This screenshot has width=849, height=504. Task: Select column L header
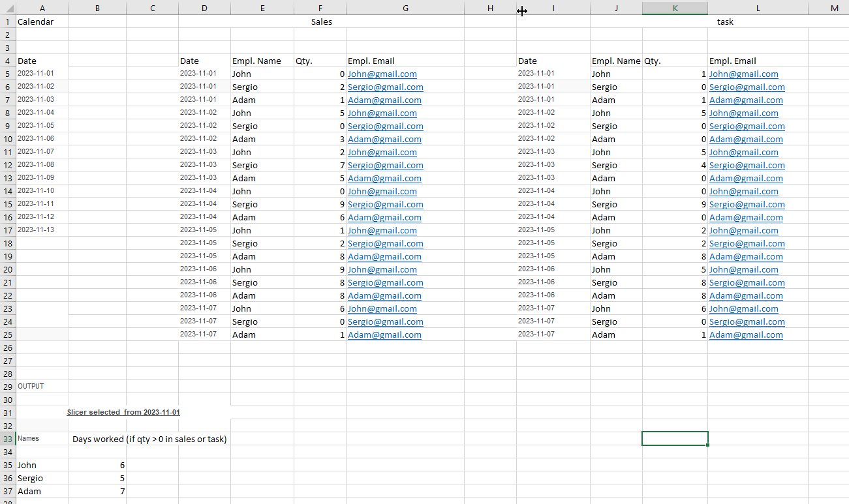point(758,8)
